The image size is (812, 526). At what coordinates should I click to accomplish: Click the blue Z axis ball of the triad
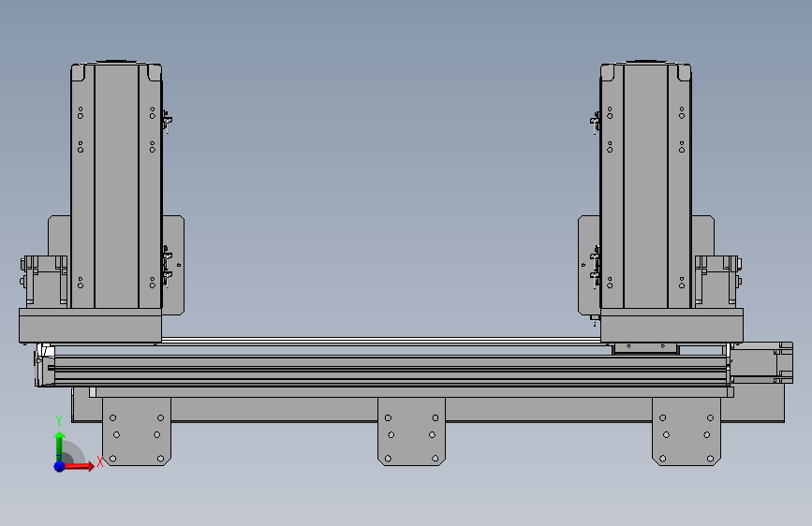[60, 466]
